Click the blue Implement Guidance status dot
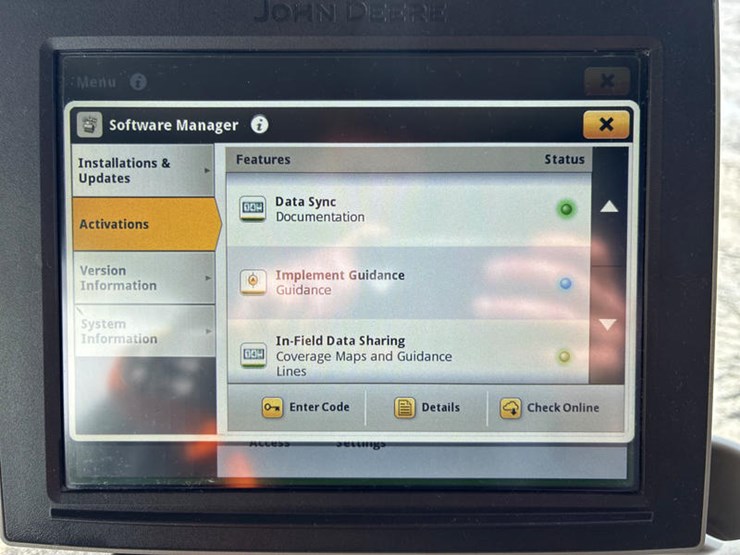 pos(565,283)
